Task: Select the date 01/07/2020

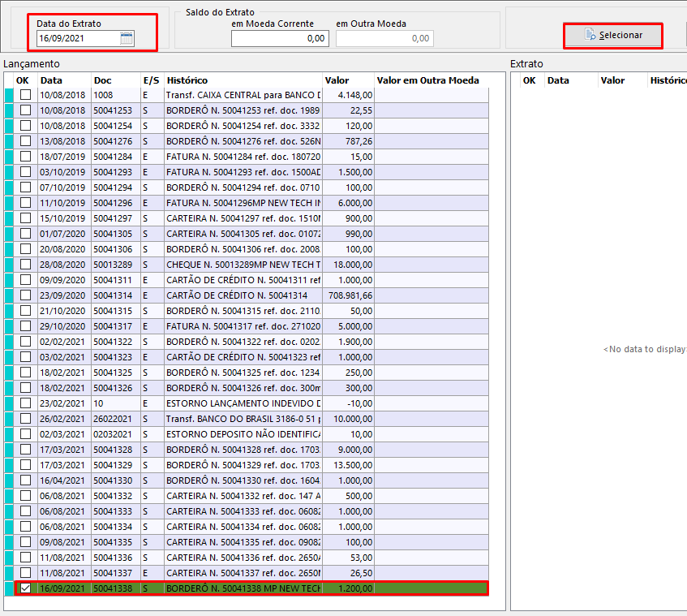Action: [64, 234]
